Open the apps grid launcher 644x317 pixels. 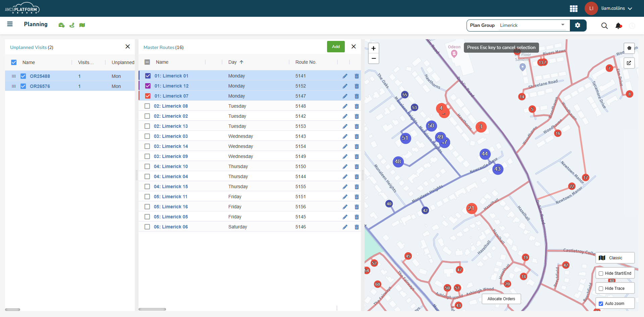[x=574, y=8]
